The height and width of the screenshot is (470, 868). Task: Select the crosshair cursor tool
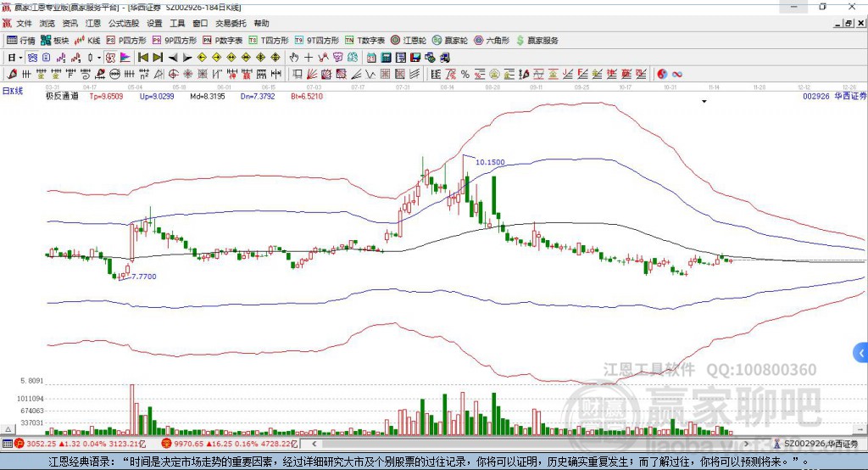[x=309, y=57]
